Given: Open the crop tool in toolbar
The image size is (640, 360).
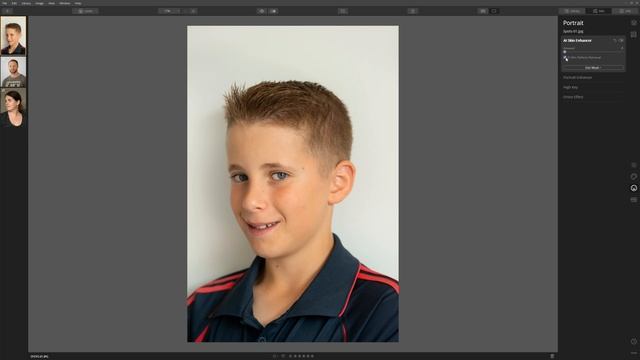Looking at the screenshot, I should [343, 11].
